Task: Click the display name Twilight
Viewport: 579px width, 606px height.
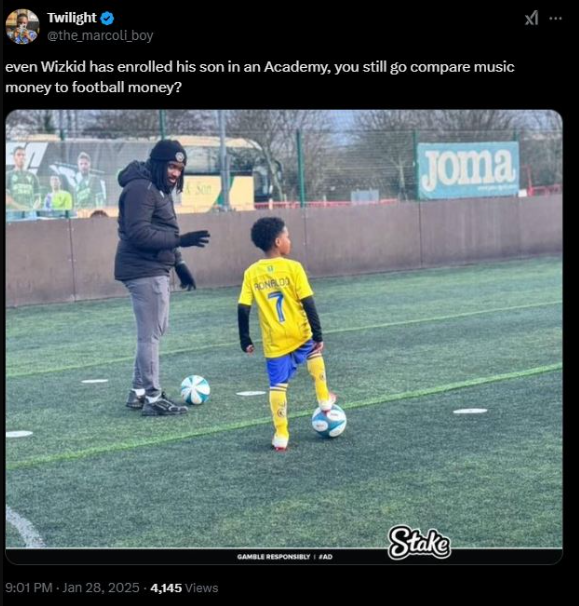Action: click(72, 18)
